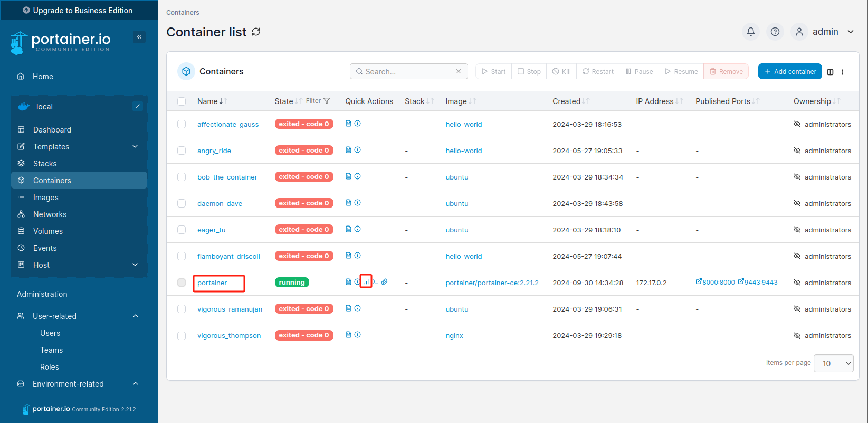
Task: Refresh the container list via the title icon
Action: [256, 32]
